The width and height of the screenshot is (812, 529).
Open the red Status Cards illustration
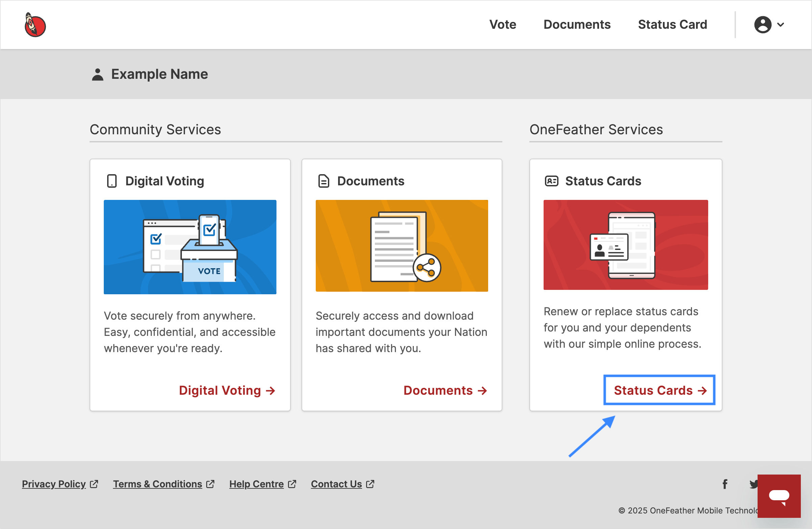[626, 245]
